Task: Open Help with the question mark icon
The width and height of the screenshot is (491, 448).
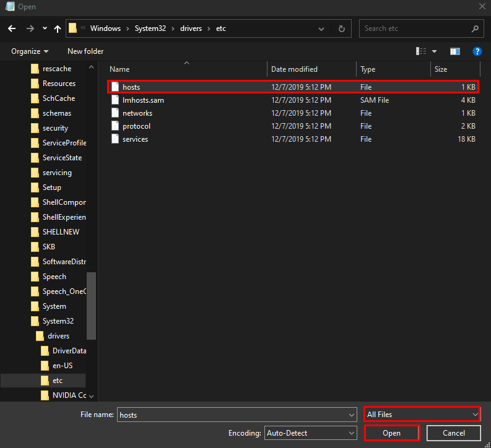Action: 477,51
